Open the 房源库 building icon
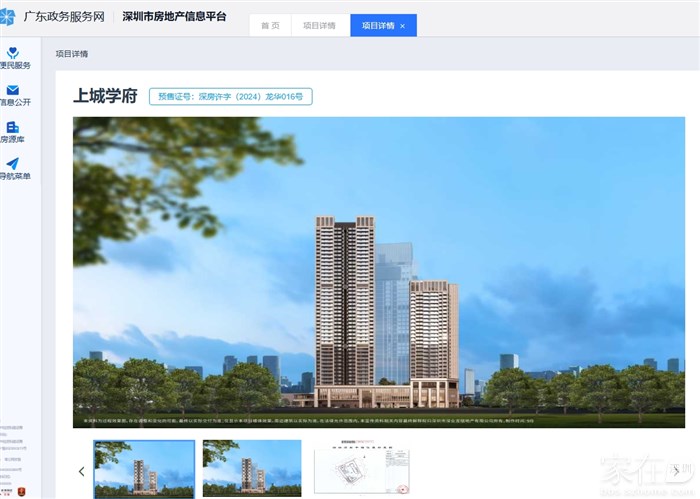 13,127
